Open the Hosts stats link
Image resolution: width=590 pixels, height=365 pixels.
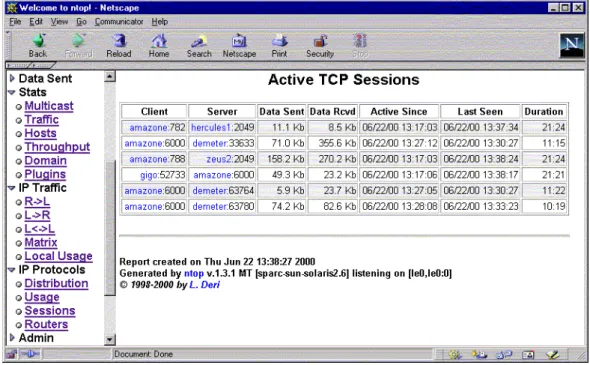40,133
